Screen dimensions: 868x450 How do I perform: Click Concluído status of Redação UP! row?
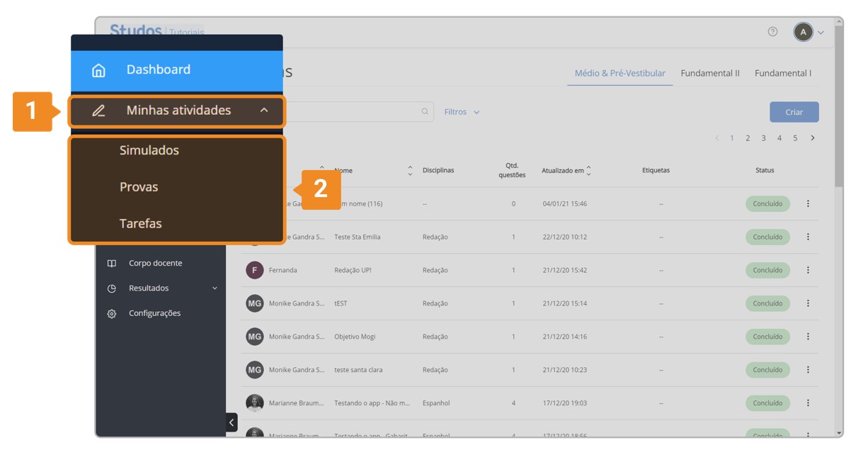point(767,270)
